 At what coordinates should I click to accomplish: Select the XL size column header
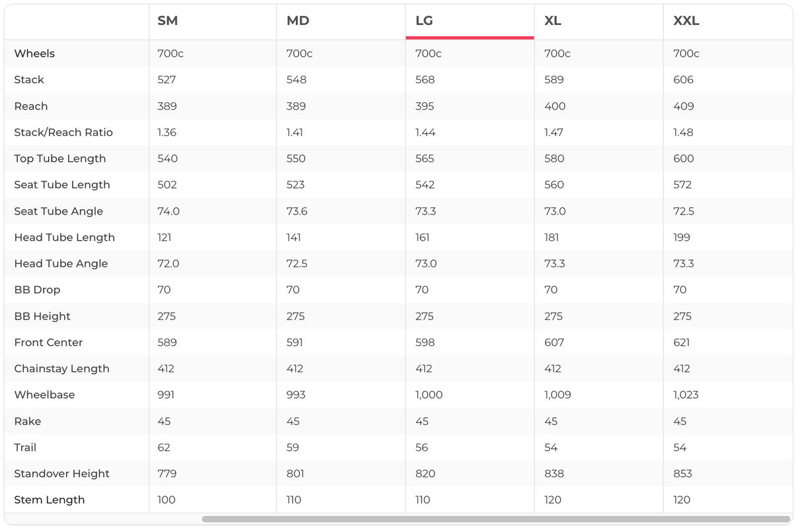click(x=553, y=21)
